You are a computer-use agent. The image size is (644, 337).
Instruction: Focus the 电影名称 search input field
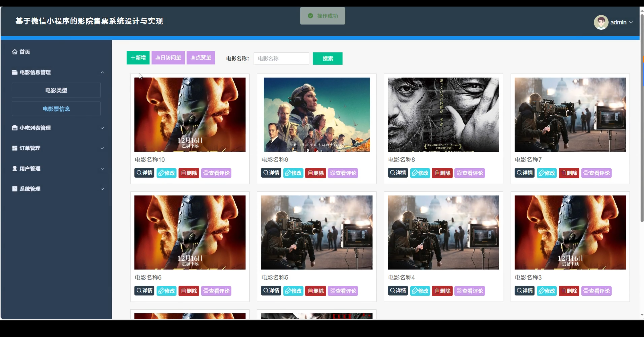click(x=281, y=59)
